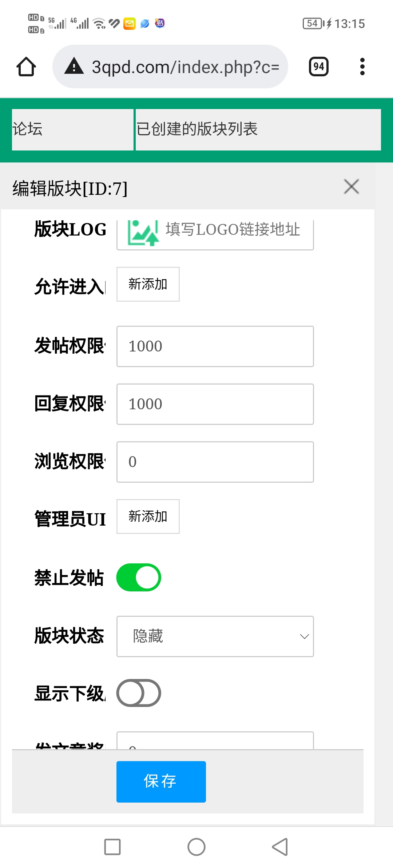Enable the 显示下级 toggle

[x=139, y=693]
